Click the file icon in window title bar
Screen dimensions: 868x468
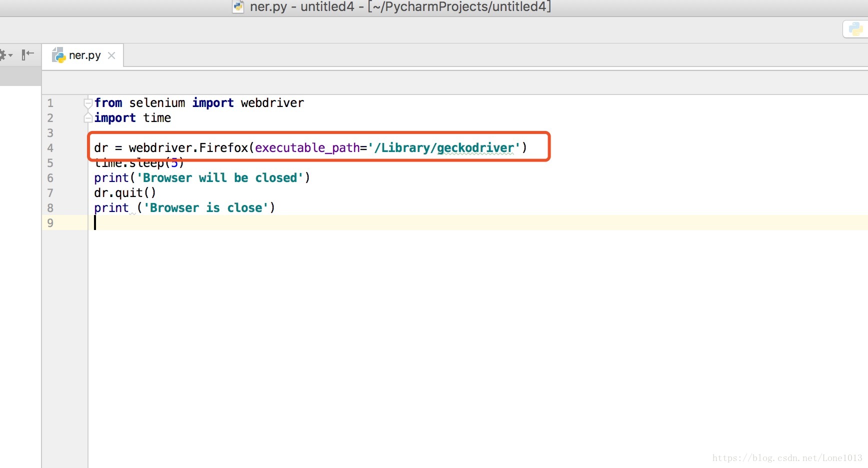238,6
